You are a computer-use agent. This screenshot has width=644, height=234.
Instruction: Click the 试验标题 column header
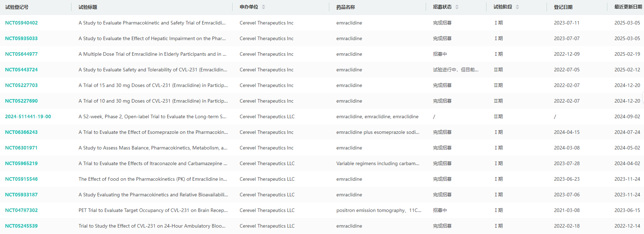(x=88, y=7)
